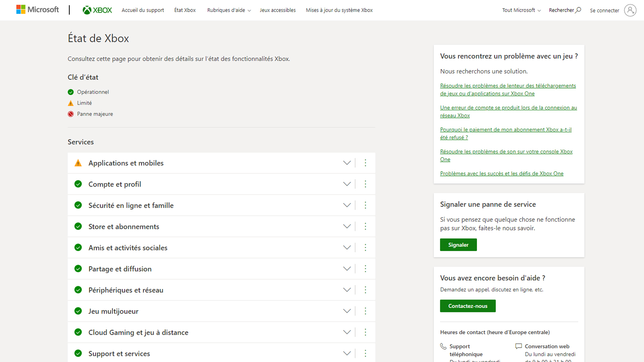Open the link about refused Xbox subscription payment
The height and width of the screenshot is (362, 644).
[505, 133]
